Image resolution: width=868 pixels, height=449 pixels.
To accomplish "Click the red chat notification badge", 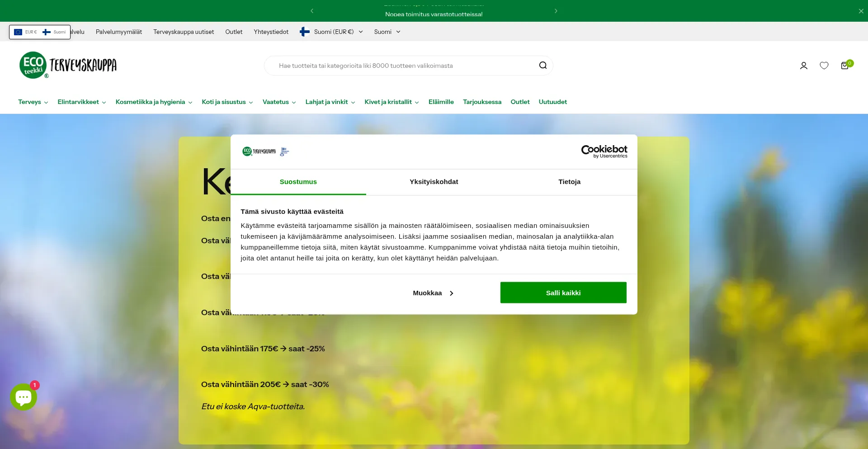I will pyautogui.click(x=35, y=385).
